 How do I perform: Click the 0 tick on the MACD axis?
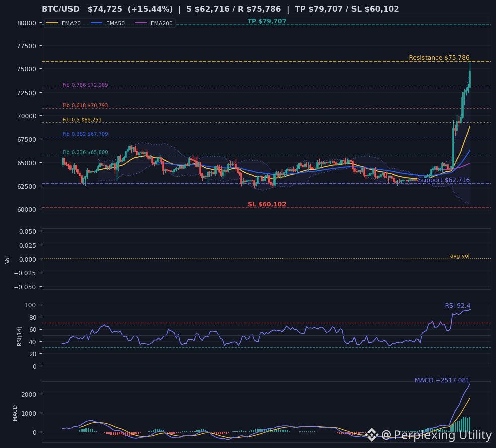pyautogui.click(x=35, y=432)
